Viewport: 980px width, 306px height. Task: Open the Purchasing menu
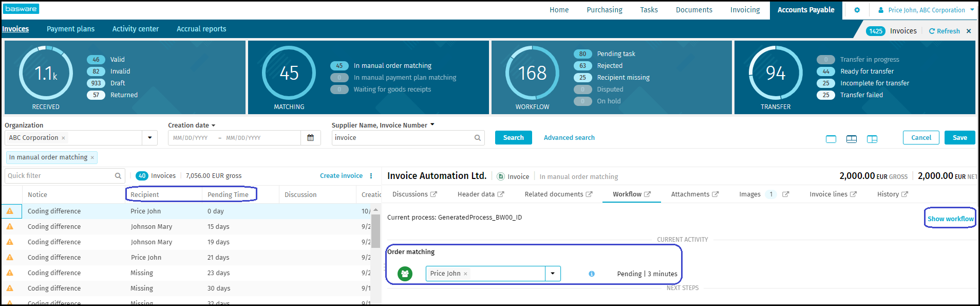point(605,10)
